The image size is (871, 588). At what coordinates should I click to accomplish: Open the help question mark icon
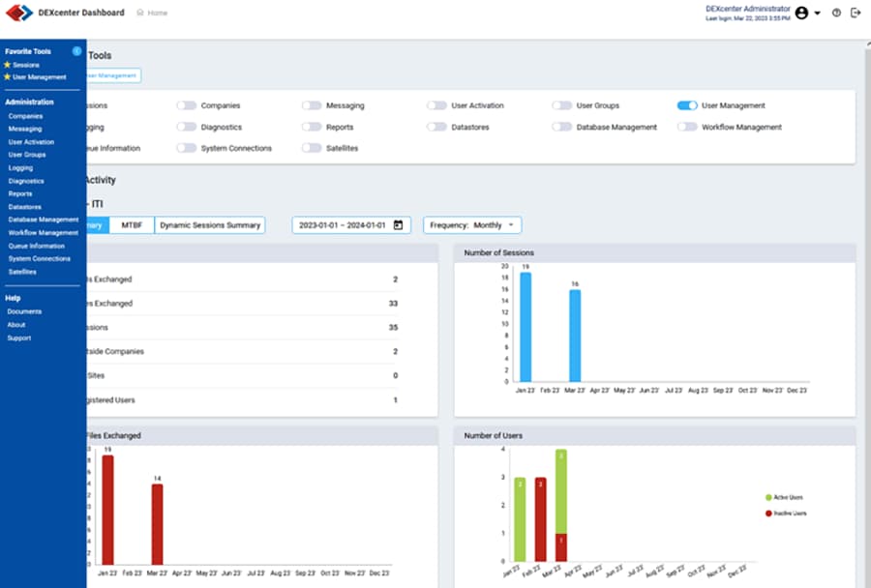(x=836, y=13)
